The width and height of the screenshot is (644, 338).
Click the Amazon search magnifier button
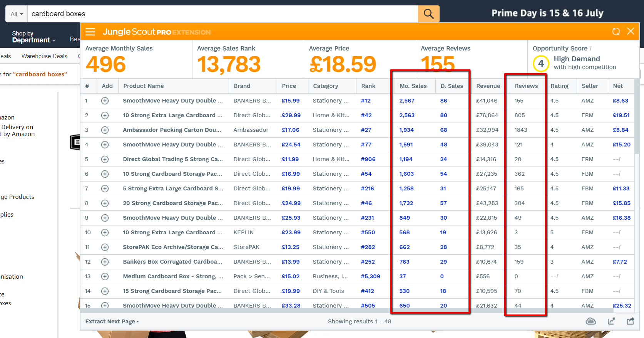click(428, 14)
